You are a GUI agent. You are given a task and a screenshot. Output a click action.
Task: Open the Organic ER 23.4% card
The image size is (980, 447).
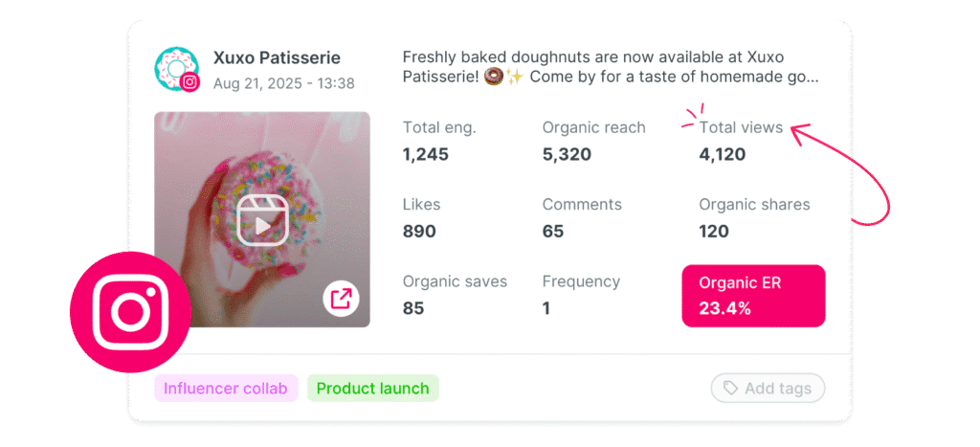[753, 296]
